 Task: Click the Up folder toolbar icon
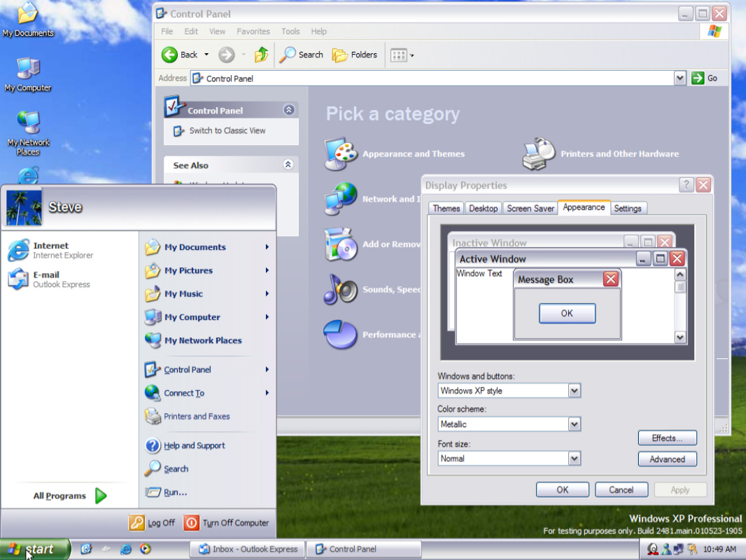tap(262, 55)
